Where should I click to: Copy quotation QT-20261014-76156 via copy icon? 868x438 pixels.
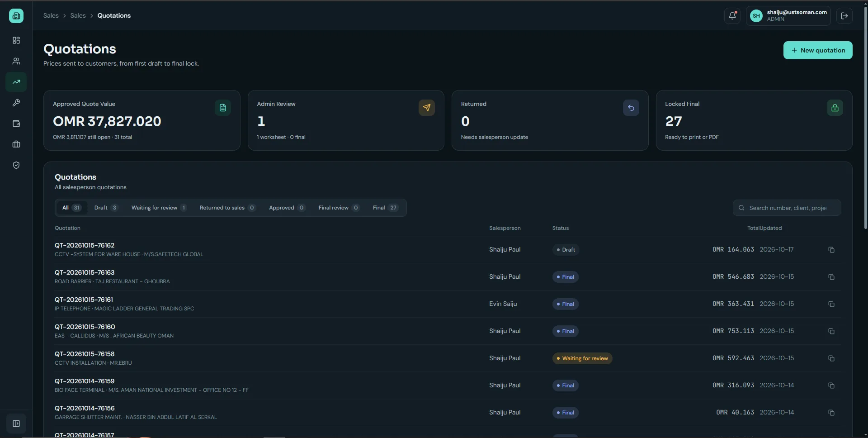pyautogui.click(x=831, y=413)
